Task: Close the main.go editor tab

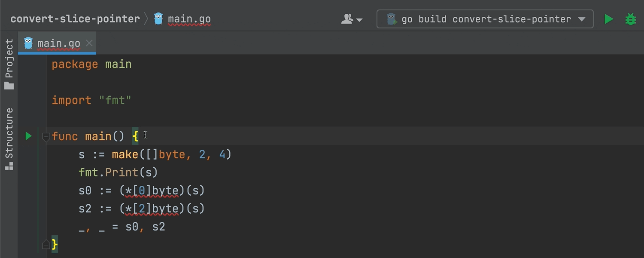Action: [x=89, y=43]
